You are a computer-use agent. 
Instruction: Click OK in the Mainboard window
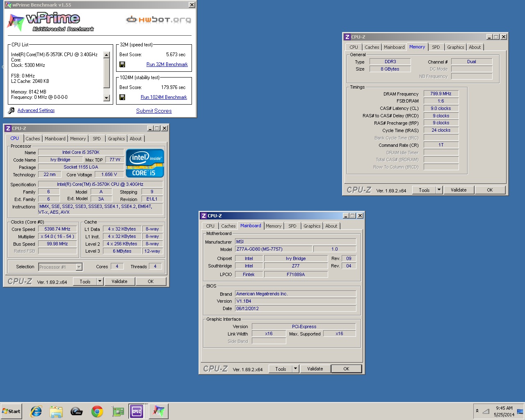click(x=346, y=369)
